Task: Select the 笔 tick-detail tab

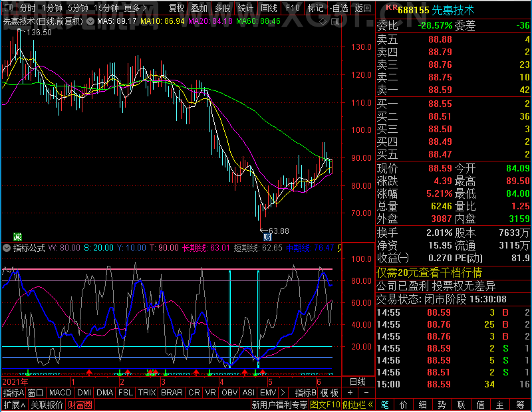Action: pyautogui.click(x=384, y=405)
